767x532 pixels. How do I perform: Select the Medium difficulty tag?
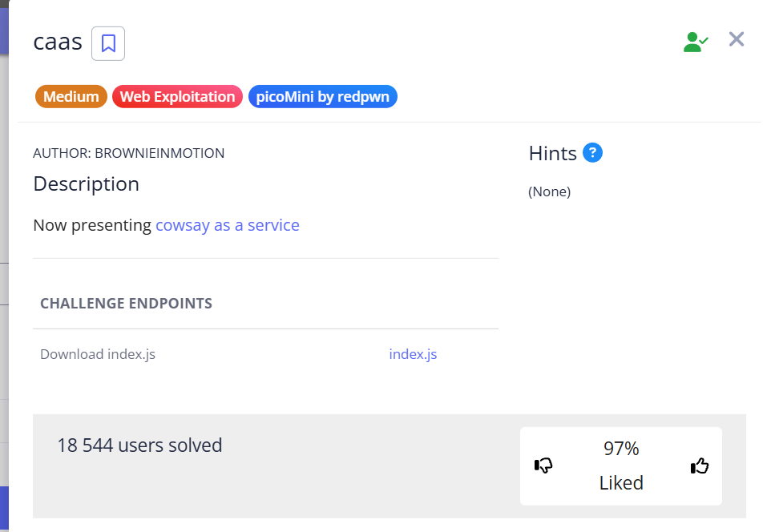(71, 97)
